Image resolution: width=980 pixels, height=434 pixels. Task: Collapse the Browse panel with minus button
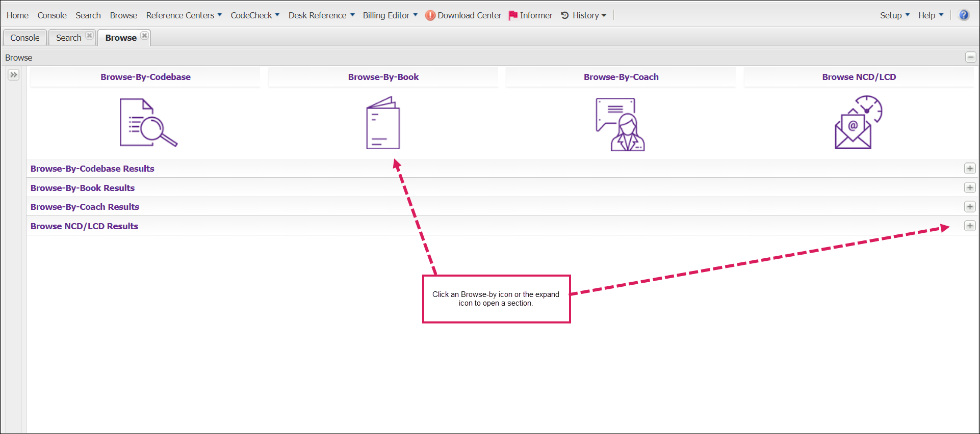(x=971, y=58)
